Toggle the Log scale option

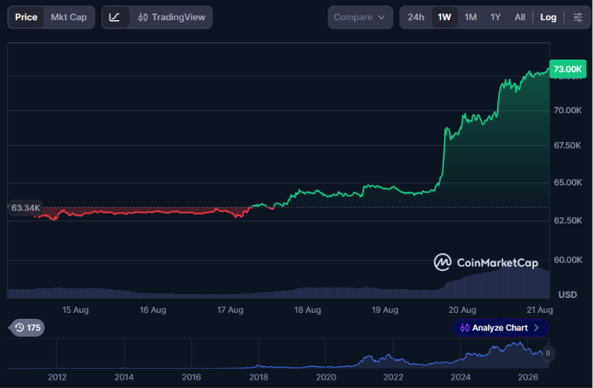[x=548, y=17]
